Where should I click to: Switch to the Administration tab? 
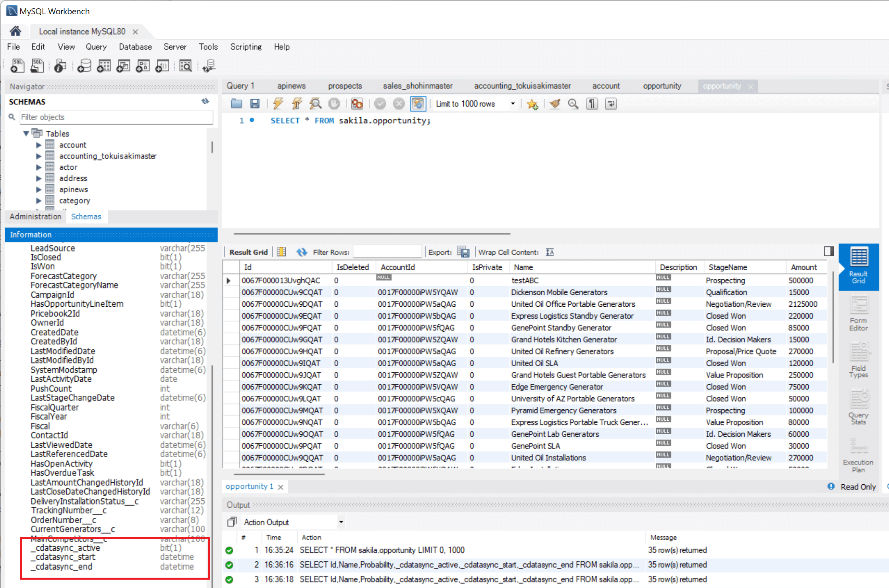[x=35, y=217]
